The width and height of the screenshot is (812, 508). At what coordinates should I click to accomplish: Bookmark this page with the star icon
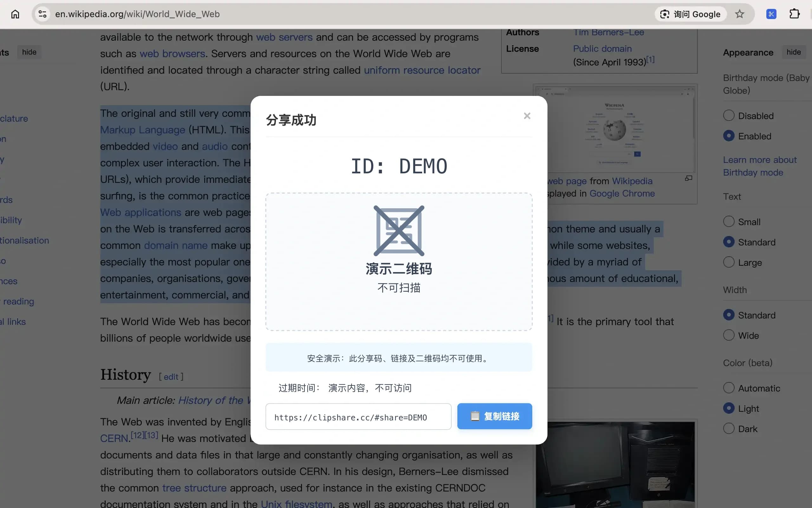tap(740, 14)
